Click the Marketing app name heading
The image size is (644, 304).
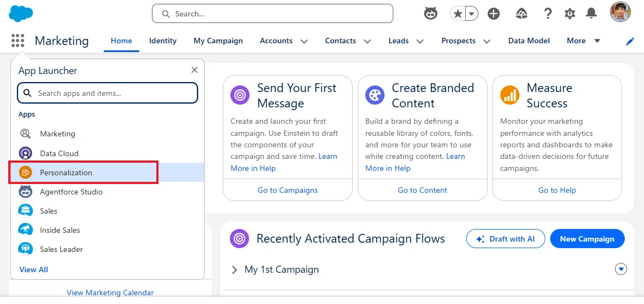[x=61, y=41]
